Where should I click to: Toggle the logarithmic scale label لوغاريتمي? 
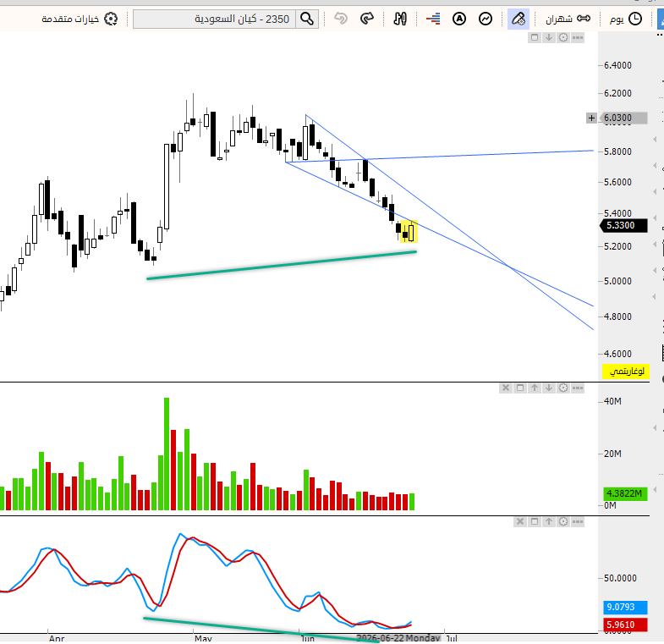tap(625, 372)
